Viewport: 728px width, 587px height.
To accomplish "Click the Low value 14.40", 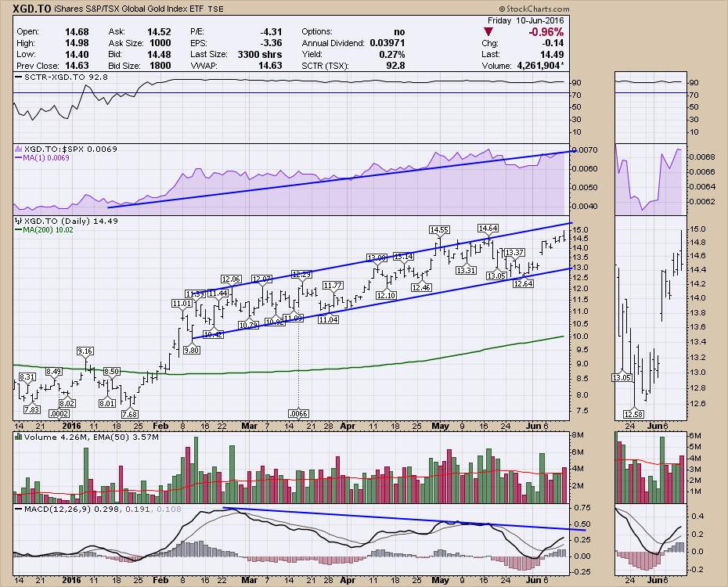I will [77, 54].
